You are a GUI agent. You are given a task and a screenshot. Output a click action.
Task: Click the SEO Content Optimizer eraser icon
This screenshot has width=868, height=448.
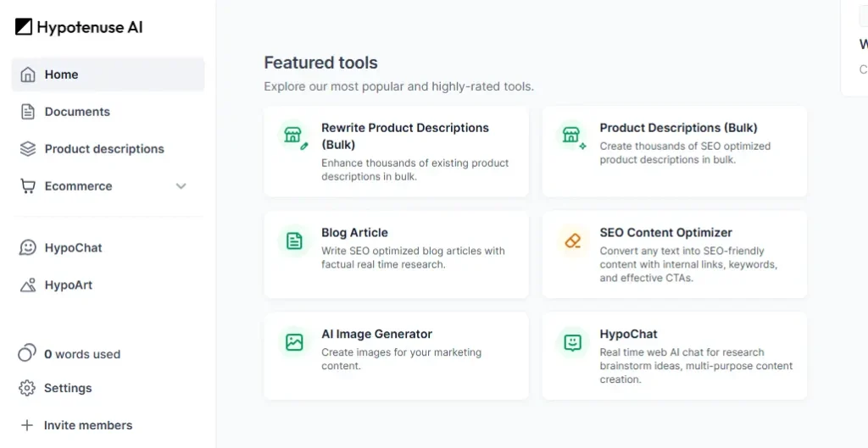point(572,241)
